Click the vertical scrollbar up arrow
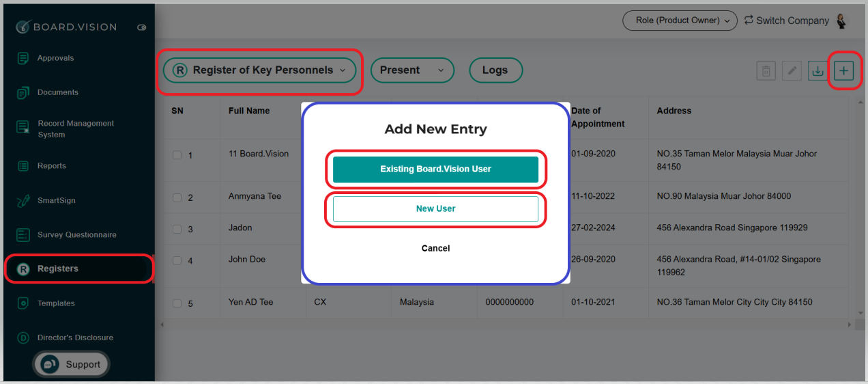Viewport: 868px width, 384px height. pos(860,102)
